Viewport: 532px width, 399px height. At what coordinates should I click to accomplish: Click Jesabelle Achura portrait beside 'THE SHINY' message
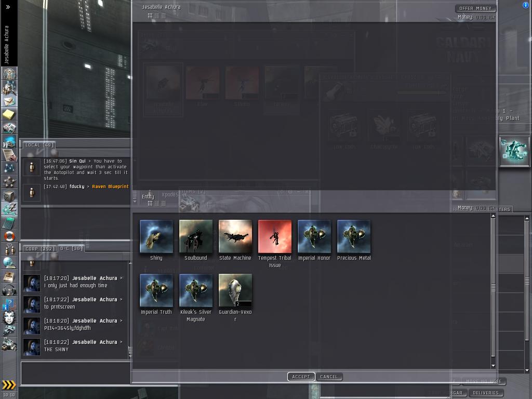pos(32,347)
